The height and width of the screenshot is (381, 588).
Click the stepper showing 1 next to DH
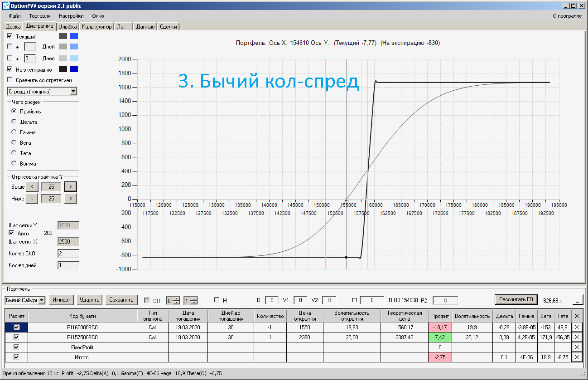tap(190, 300)
